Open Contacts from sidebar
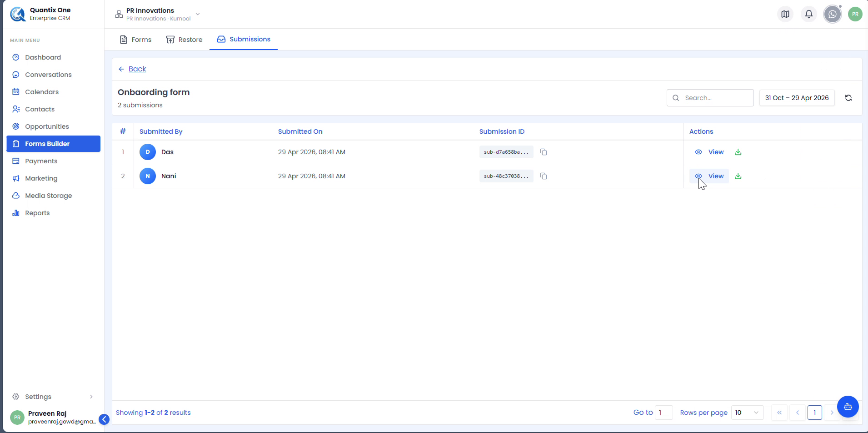The width and height of the screenshot is (868, 433). click(x=53, y=109)
